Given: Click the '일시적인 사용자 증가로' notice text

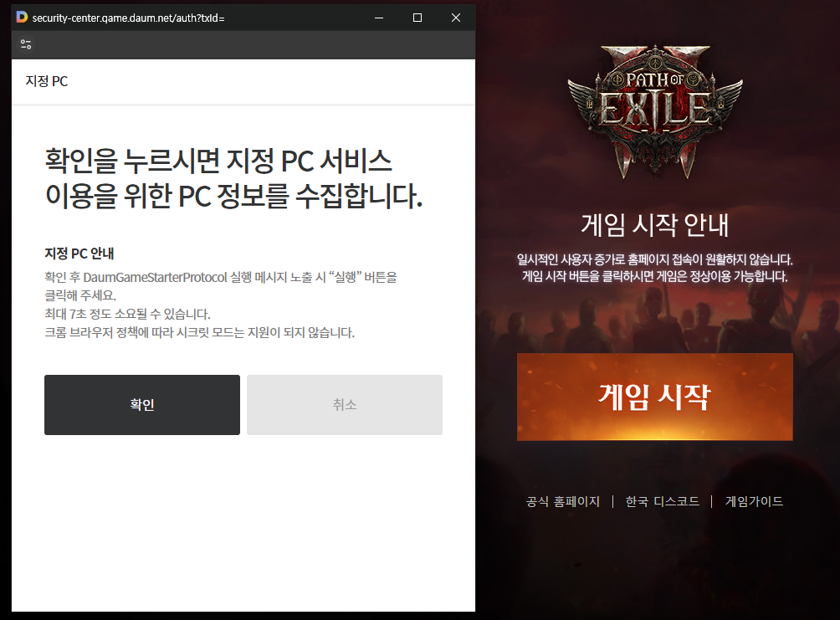Looking at the screenshot, I should click(654, 260).
